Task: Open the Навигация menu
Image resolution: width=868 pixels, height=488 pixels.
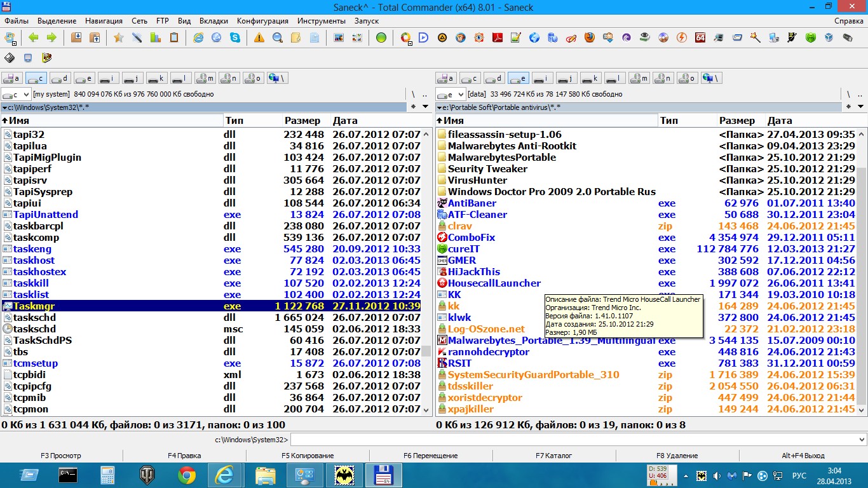Action: [104, 21]
